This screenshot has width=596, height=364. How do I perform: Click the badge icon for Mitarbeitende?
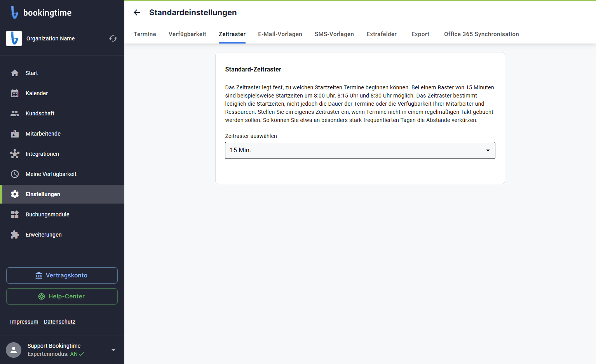15,134
